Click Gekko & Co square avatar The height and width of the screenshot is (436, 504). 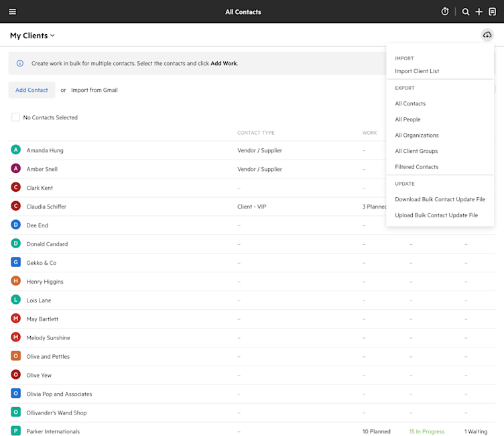click(x=16, y=262)
